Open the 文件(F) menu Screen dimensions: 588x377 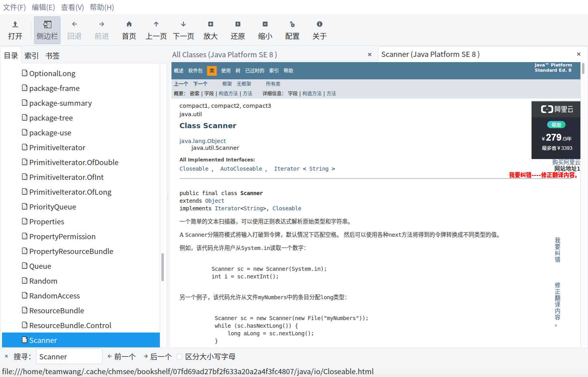pyautogui.click(x=14, y=7)
